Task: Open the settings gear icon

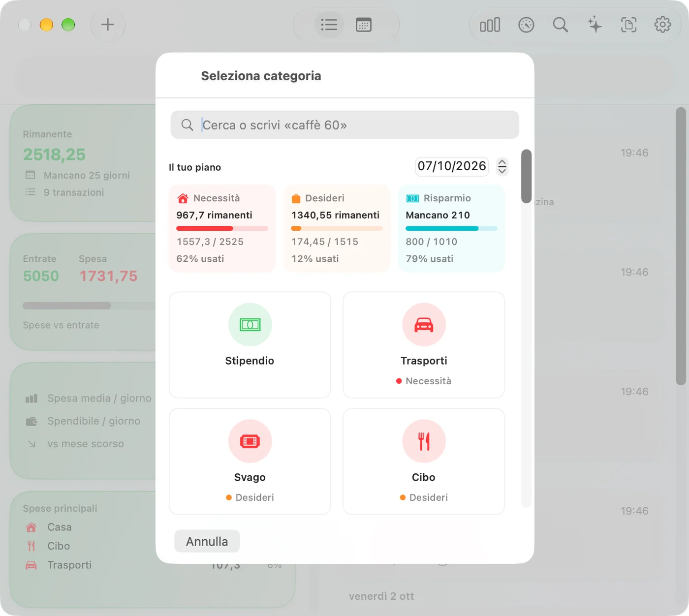Action: point(662,25)
